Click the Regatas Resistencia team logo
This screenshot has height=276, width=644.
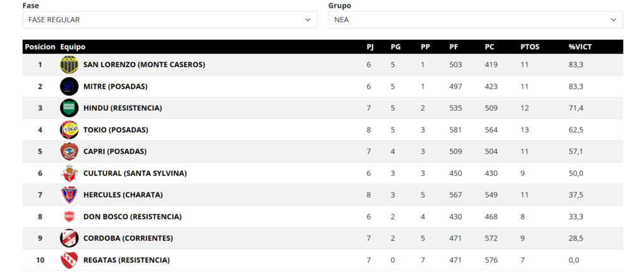pos(69,260)
